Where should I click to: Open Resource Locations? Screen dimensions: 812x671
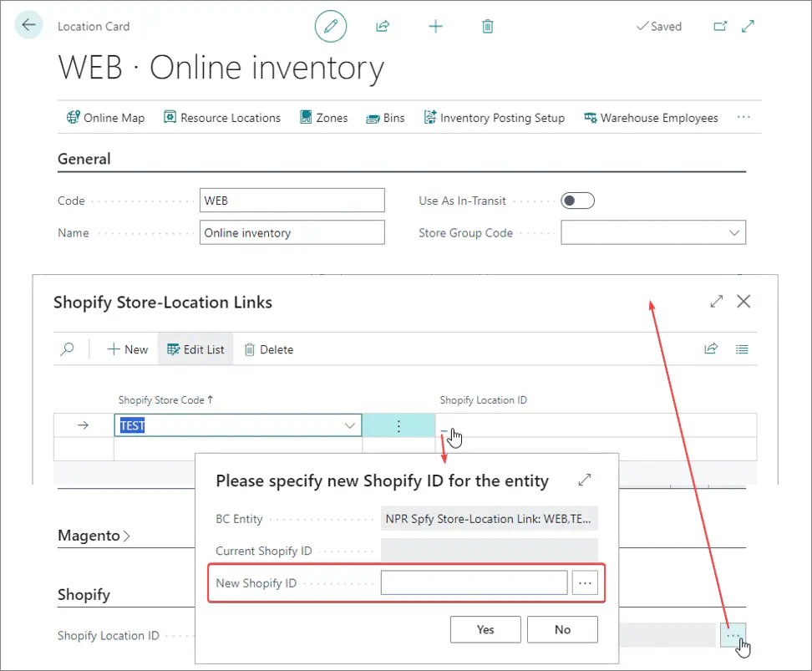pos(222,118)
